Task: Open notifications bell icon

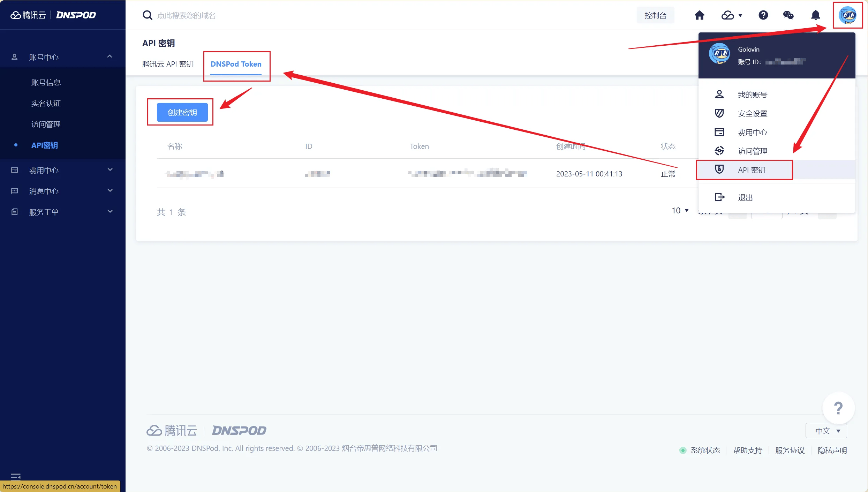Action: (815, 15)
